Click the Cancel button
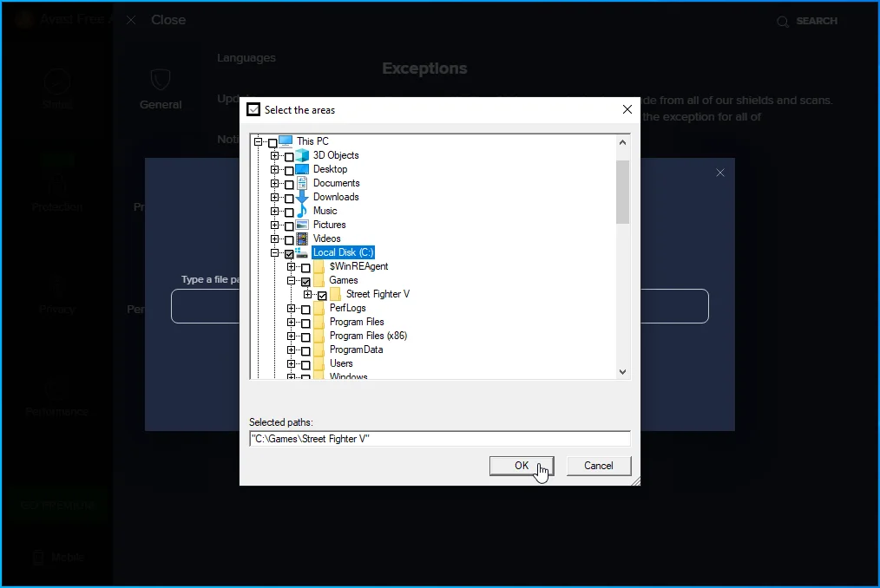This screenshot has width=880, height=588. [x=598, y=466]
